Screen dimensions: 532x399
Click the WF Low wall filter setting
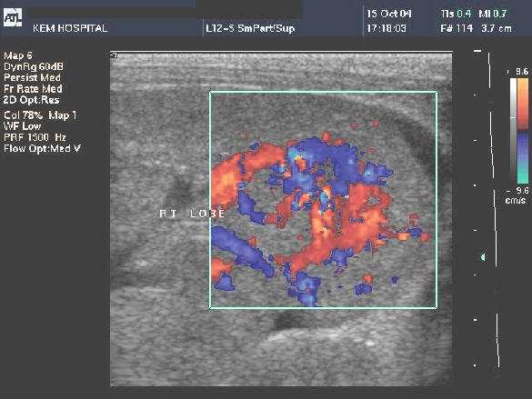22,126
